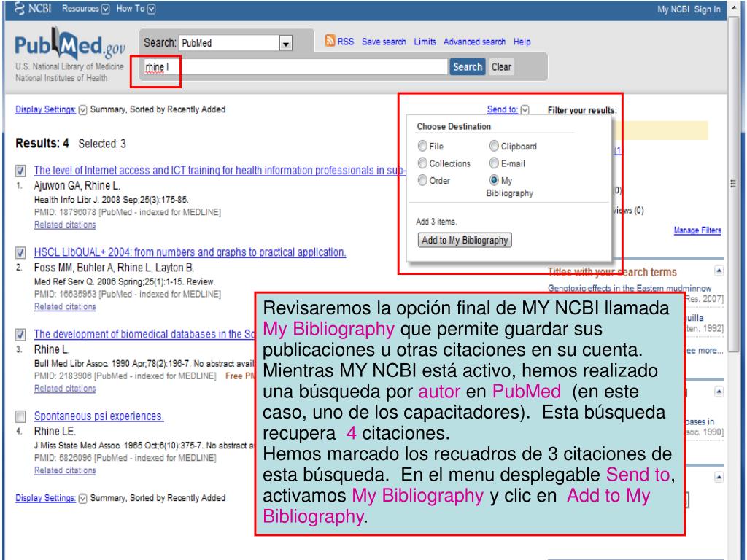Open the How To dropdown menu
This screenshot has width=747, height=560.
(x=136, y=9)
